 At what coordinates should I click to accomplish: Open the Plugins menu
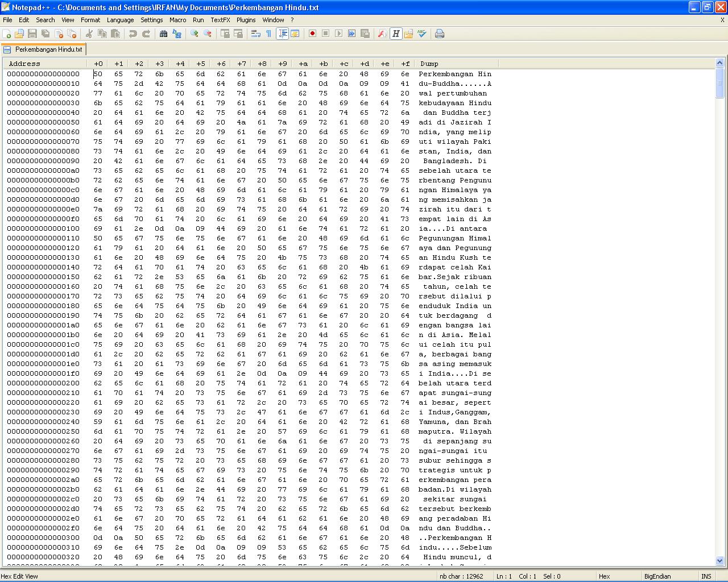(x=246, y=20)
